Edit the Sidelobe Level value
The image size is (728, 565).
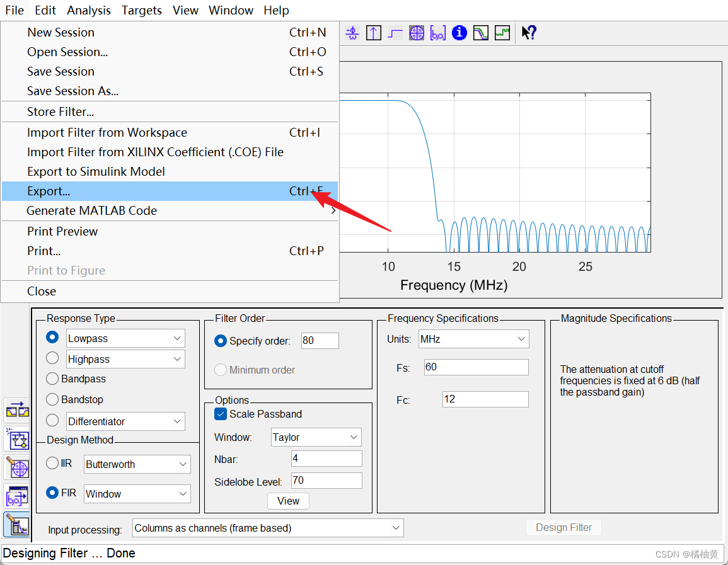pyautogui.click(x=326, y=480)
